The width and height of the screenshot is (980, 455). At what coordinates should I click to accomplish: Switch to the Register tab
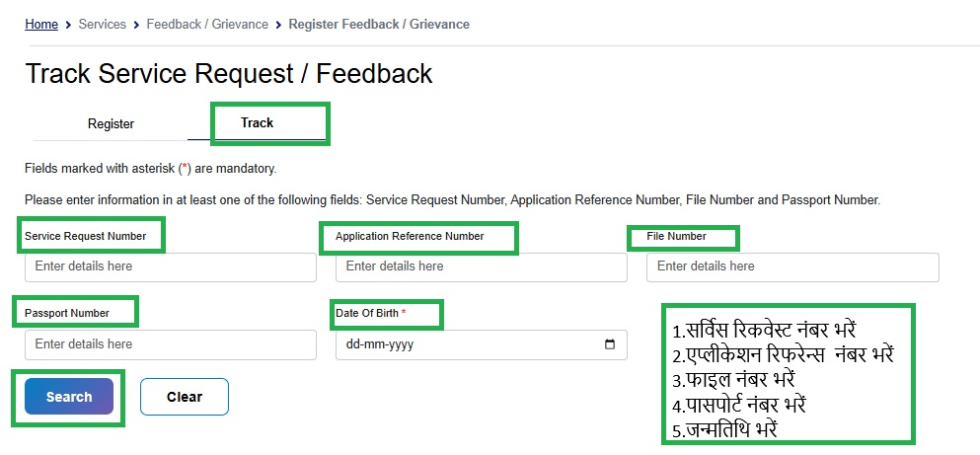click(111, 124)
